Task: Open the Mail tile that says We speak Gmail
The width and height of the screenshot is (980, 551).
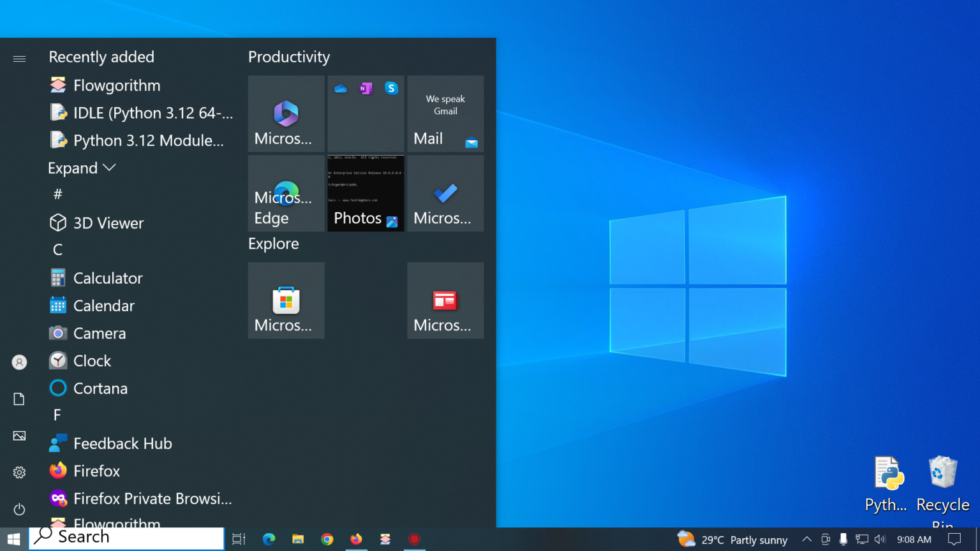Action: click(445, 114)
